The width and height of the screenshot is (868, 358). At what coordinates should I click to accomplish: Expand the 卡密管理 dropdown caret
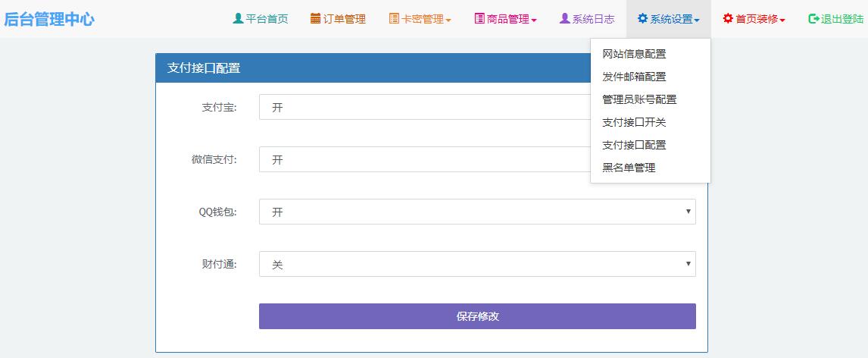[x=448, y=20]
